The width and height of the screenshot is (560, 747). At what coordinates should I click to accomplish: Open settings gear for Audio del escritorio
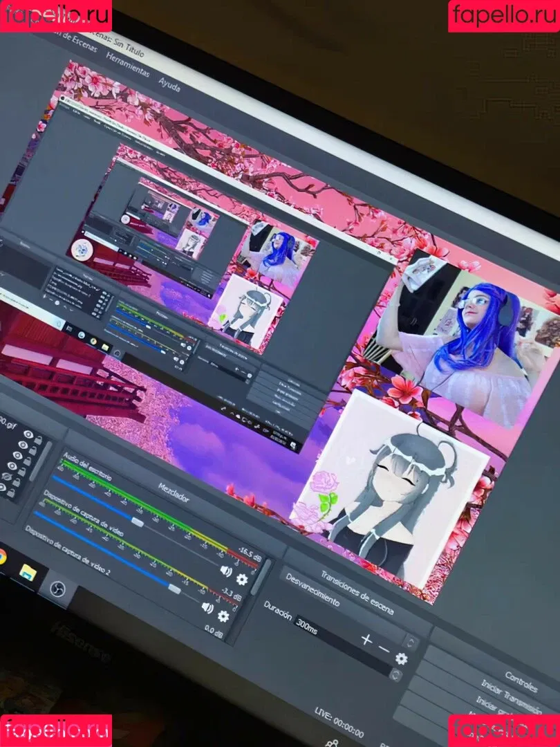242,579
